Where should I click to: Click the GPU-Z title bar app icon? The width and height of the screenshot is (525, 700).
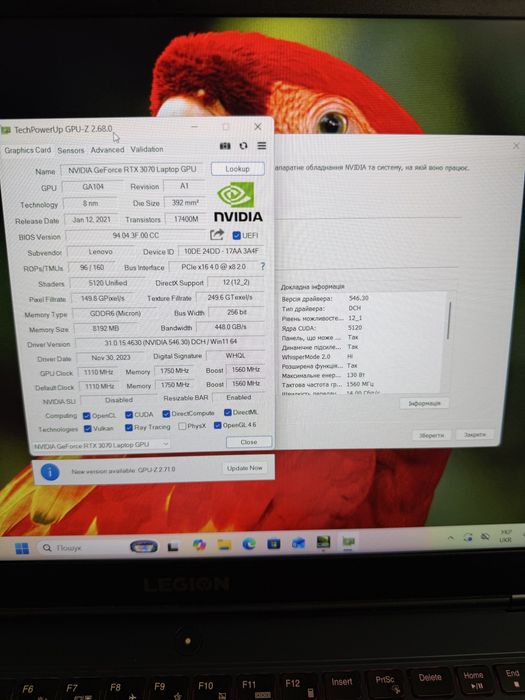(6, 130)
